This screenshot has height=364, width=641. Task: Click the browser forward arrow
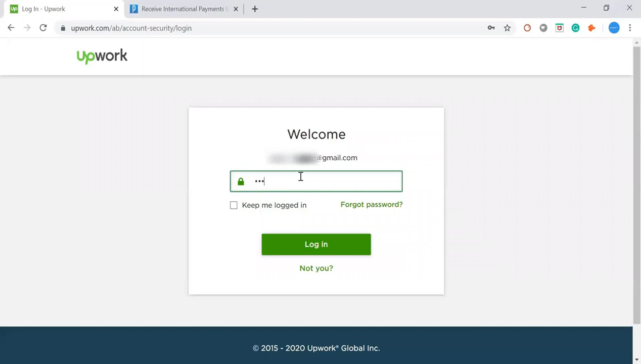click(27, 28)
